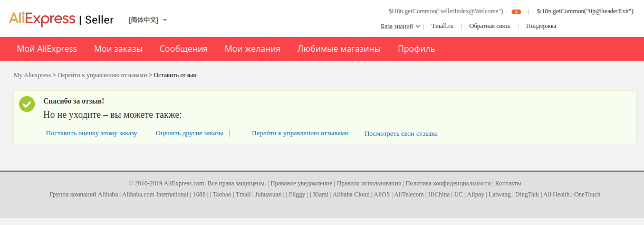The height and width of the screenshot is (225, 644).
Task: Click Оценить другие заказы link
Action: point(189,133)
